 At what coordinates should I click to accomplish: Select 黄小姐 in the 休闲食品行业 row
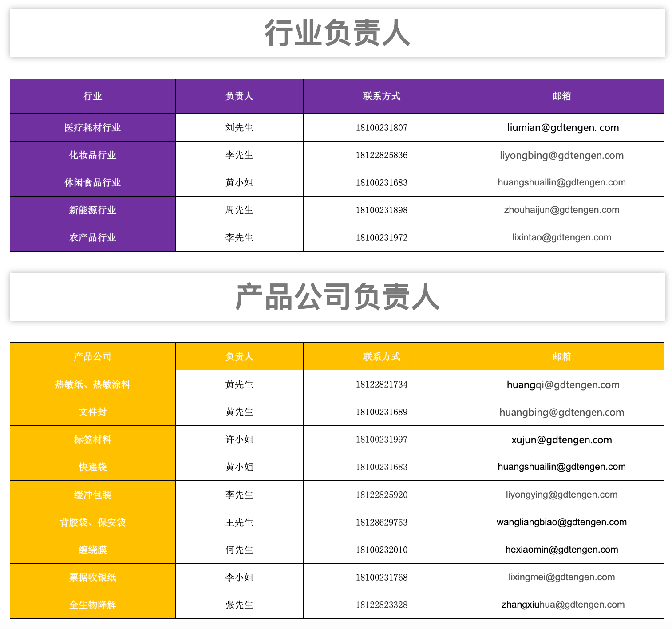pyautogui.click(x=239, y=183)
